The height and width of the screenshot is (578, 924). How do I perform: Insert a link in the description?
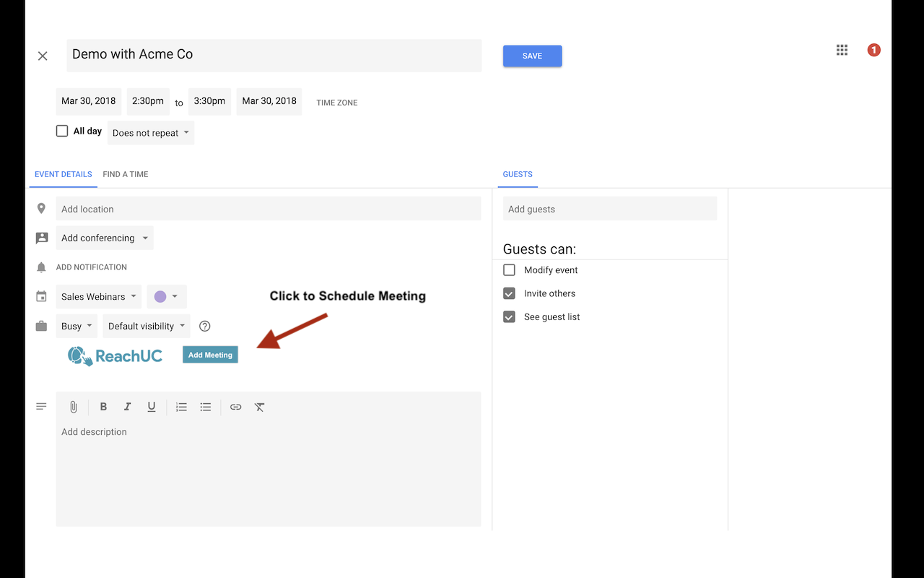(235, 407)
